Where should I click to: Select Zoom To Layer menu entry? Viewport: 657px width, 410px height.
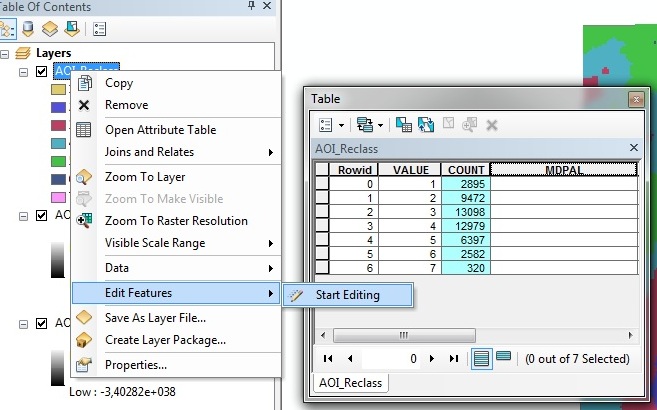[x=176, y=177]
